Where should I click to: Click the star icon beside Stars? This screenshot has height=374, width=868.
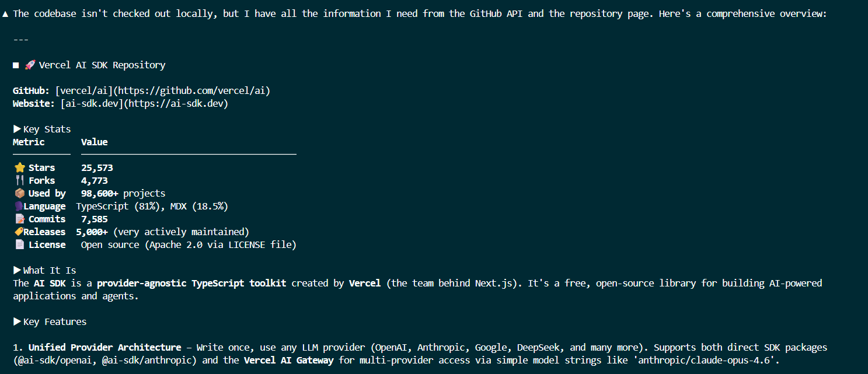pos(19,168)
